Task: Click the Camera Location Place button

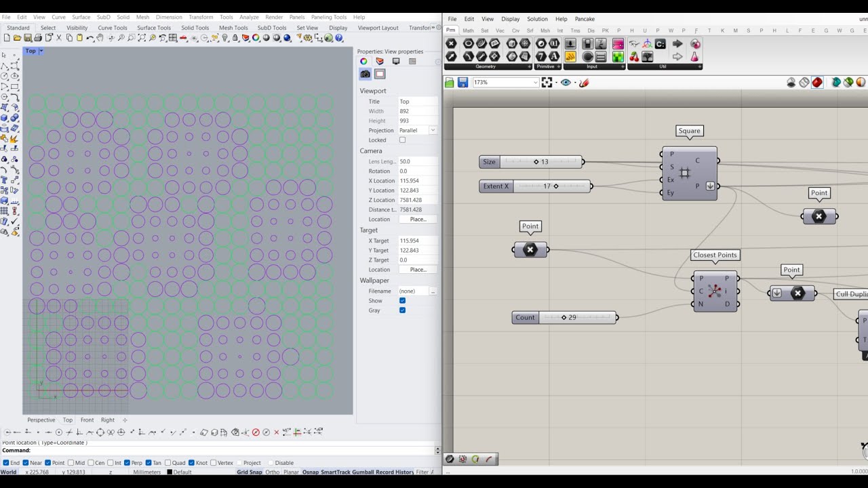Action: coord(418,220)
